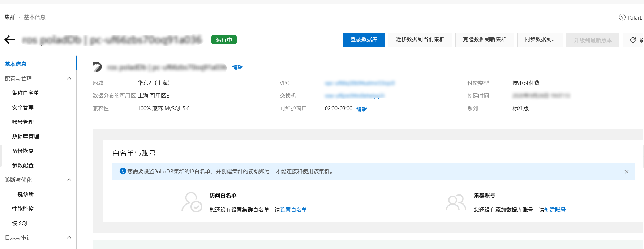644x249 pixels.
Task: Click the 基本信息 breadcrumb text
Action: [35, 17]
